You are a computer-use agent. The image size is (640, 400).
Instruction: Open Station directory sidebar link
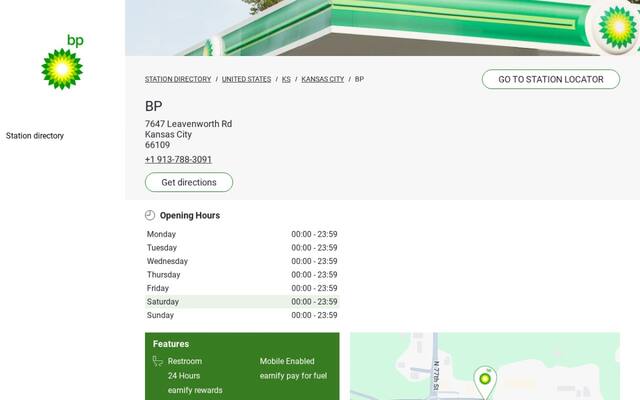35,136
